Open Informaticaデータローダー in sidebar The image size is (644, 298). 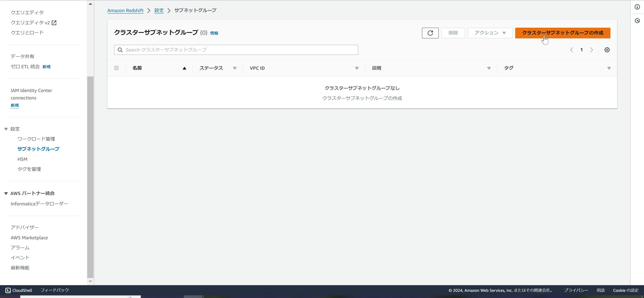click(39, 204)
